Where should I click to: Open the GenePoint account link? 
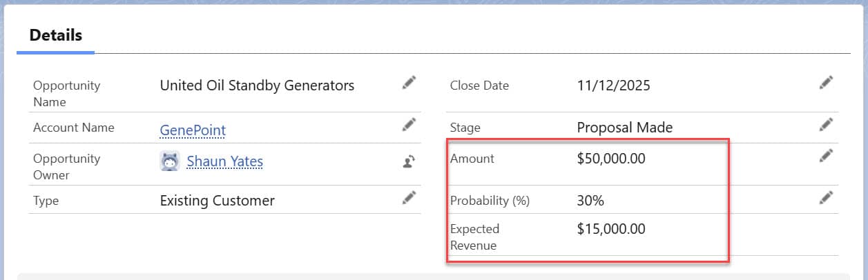[x=193, y=130]
